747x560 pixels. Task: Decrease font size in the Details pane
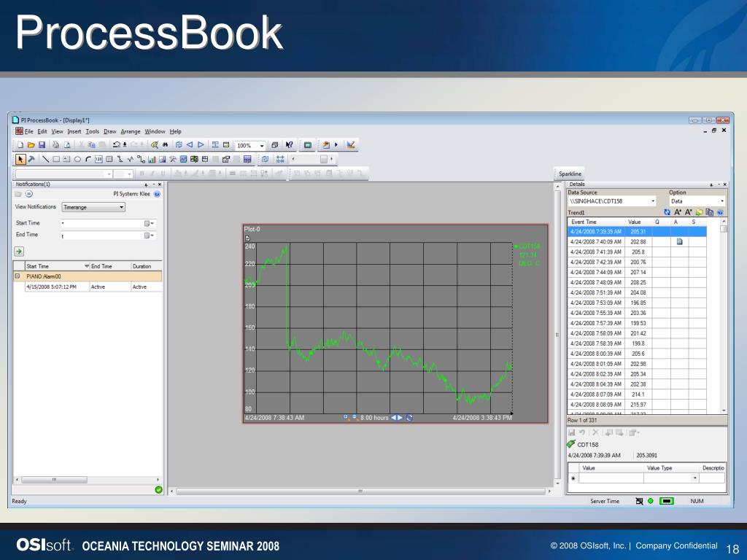click(689, 212)
